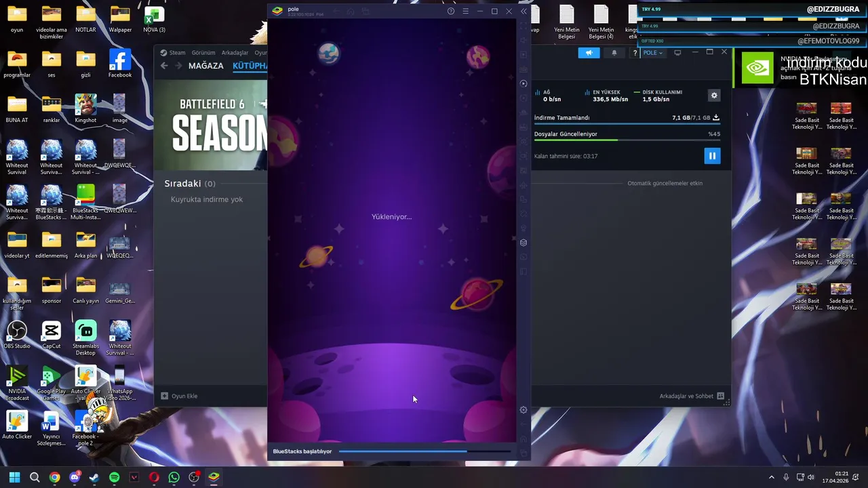Select the Facebook desktop shortcut

(120, 64)
